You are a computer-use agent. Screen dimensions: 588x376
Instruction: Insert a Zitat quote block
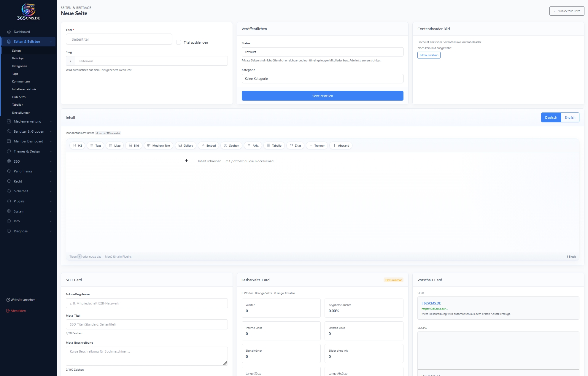(x=295, y=145)
